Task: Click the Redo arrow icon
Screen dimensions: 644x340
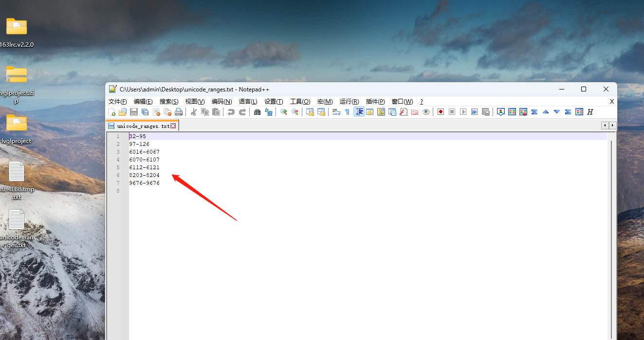Action: [242, 112]
